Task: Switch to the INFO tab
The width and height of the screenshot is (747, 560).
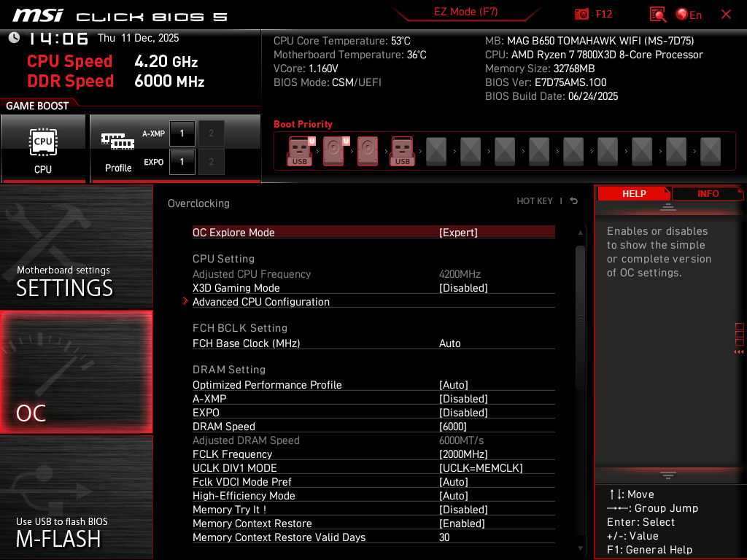Action: click(708, 193)
